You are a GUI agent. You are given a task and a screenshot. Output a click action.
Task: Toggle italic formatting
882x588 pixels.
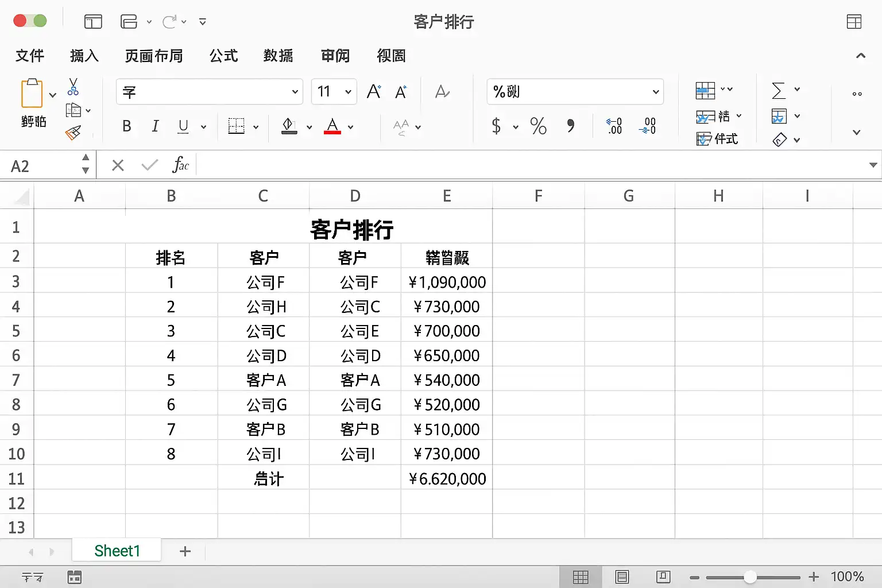coord(155,126)
